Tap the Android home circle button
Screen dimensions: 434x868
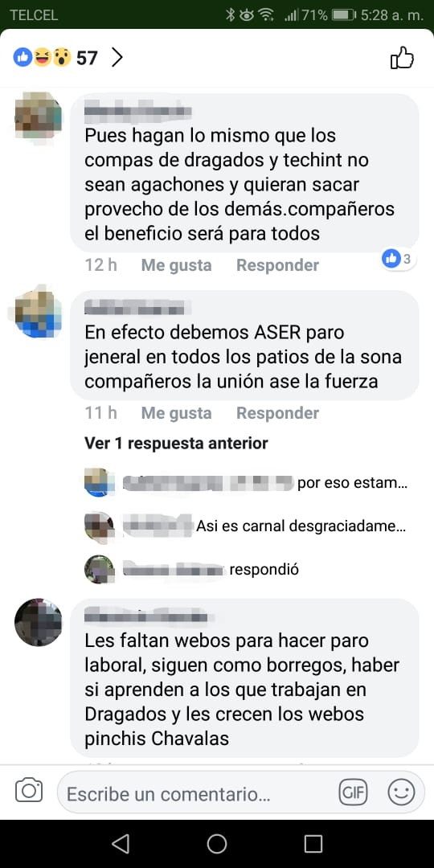point(217,844)
